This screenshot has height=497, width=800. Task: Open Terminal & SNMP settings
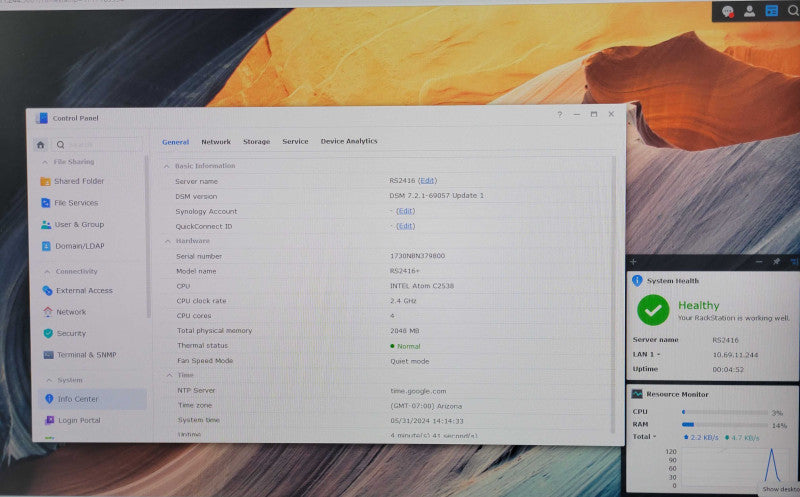click(80, 355)
